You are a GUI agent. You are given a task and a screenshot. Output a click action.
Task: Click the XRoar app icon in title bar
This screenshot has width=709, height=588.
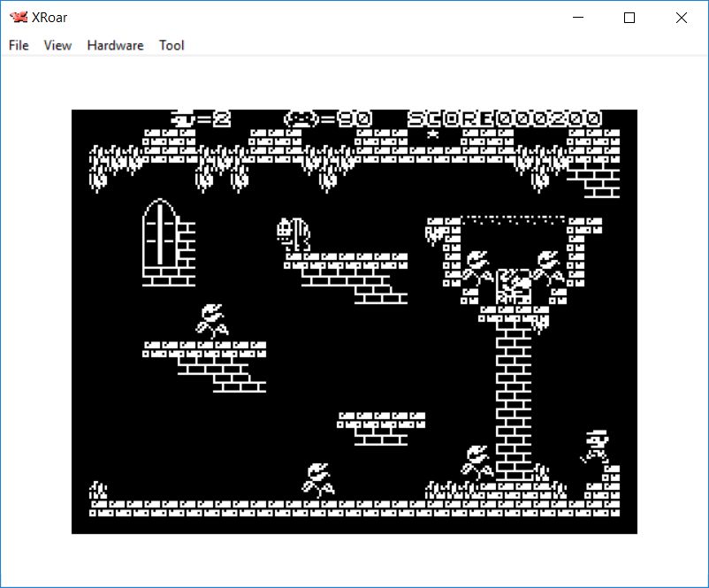[19, 17]
